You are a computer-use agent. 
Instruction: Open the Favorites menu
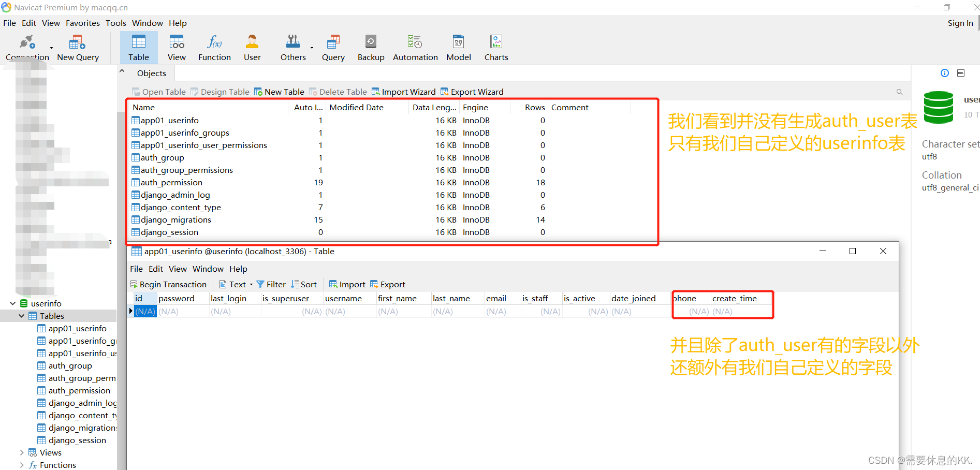[83, 23]
